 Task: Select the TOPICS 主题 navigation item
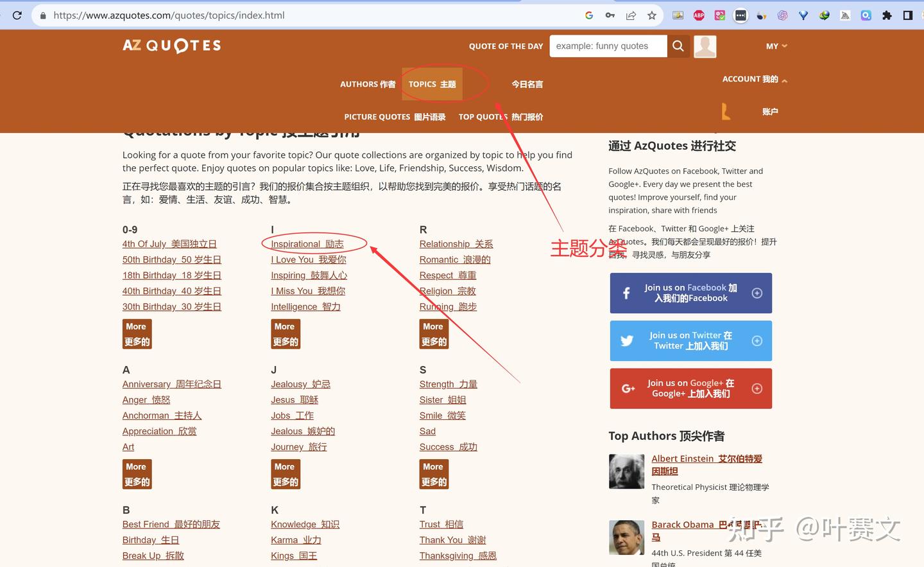click(432, 83)
